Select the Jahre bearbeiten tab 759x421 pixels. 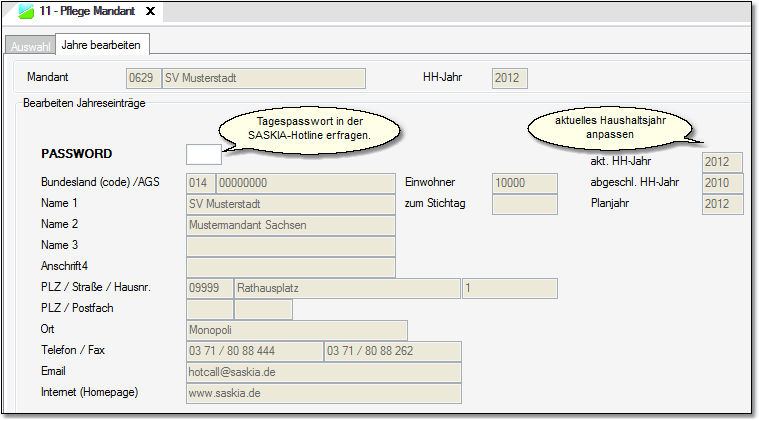pos(102,45)
